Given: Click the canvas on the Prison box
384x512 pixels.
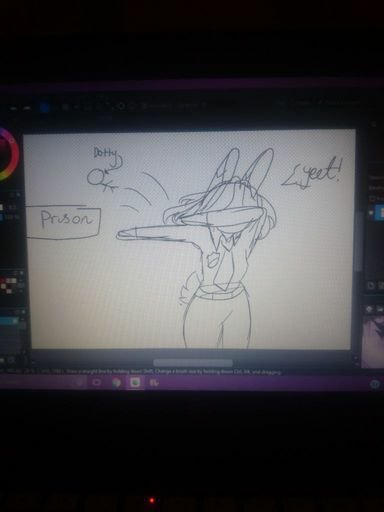Looking at the screenshot, I should click(64, 223).
